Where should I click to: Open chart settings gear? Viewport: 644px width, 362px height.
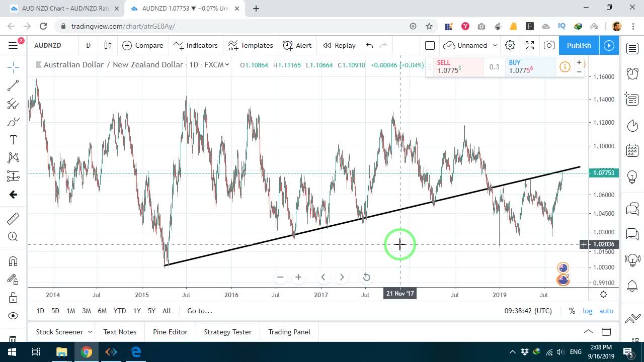tap(510, 45)
